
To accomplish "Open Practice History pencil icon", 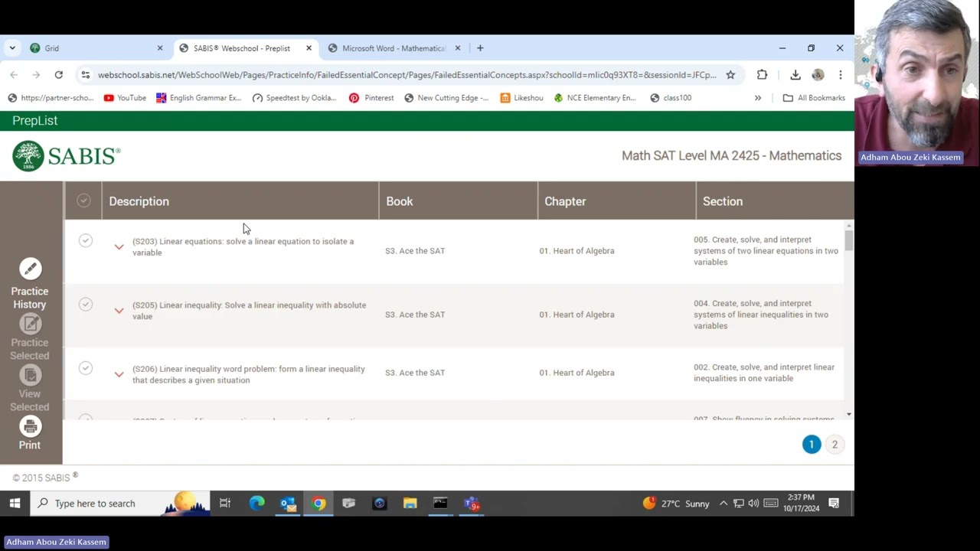I will [30, 269].
